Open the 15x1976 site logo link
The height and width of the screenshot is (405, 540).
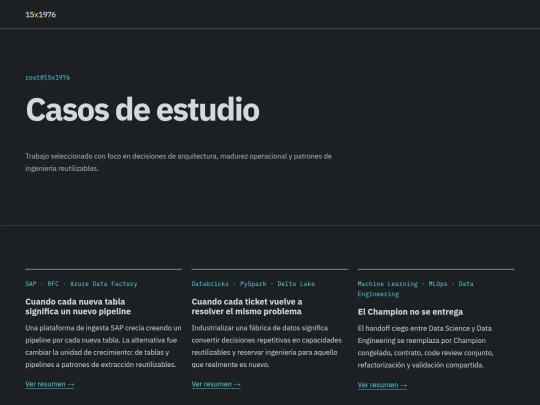[x=41, y=14]
